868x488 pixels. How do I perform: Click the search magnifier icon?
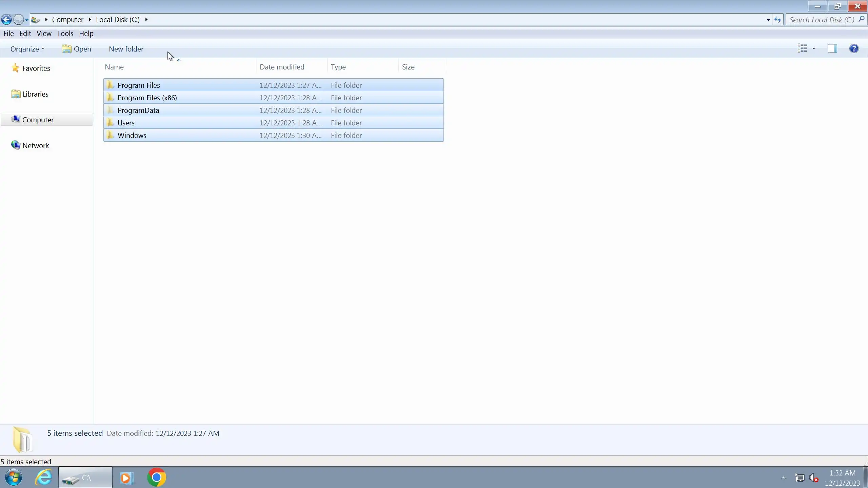(861, 19)
